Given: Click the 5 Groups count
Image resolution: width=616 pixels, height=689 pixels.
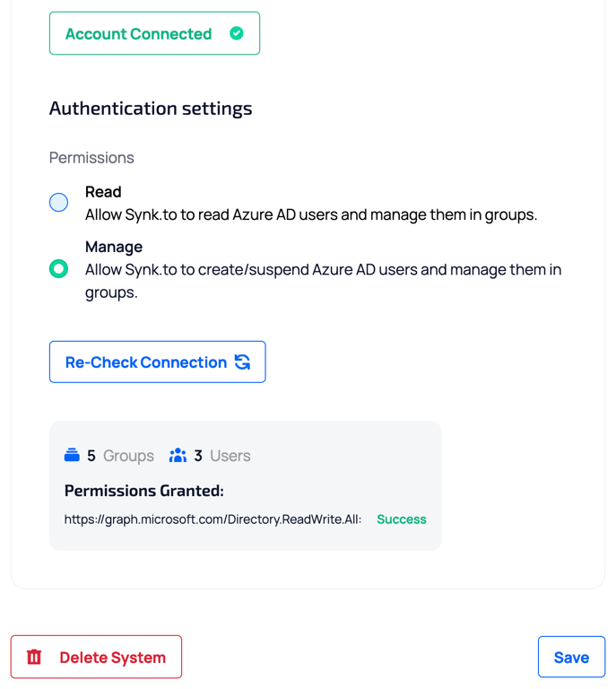Looking at the screenshot, I should 120,456.
